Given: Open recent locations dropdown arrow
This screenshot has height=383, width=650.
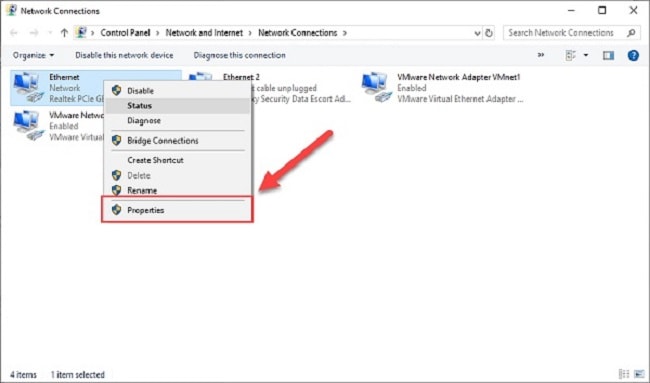Looking at the screenshot, I should coord(50,33).
